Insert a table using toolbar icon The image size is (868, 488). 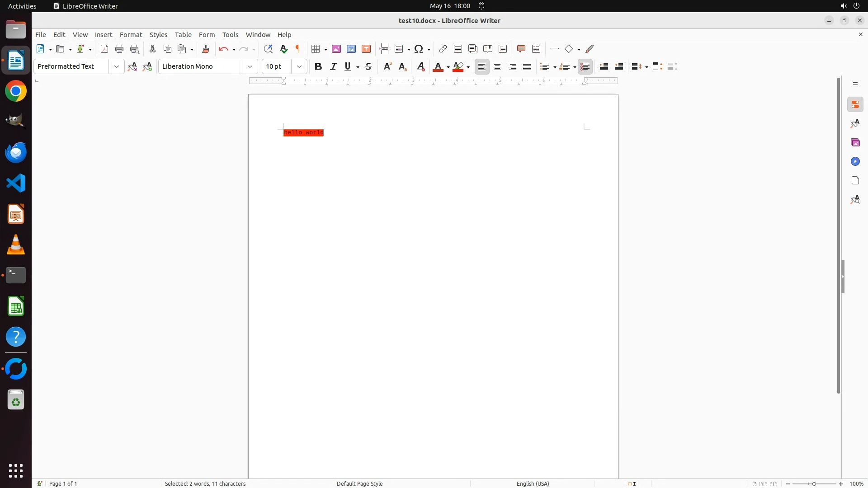pyautogui.click(x=316, y=49)
